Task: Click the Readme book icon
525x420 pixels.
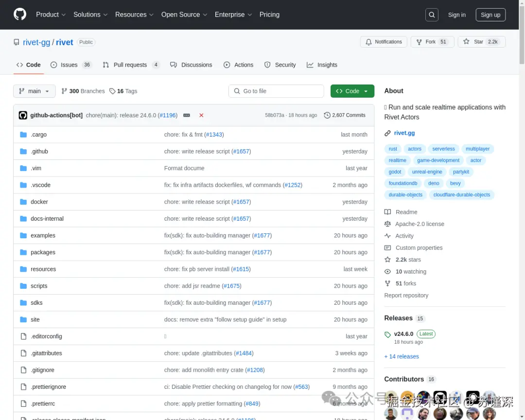Action: click(387, 212)
